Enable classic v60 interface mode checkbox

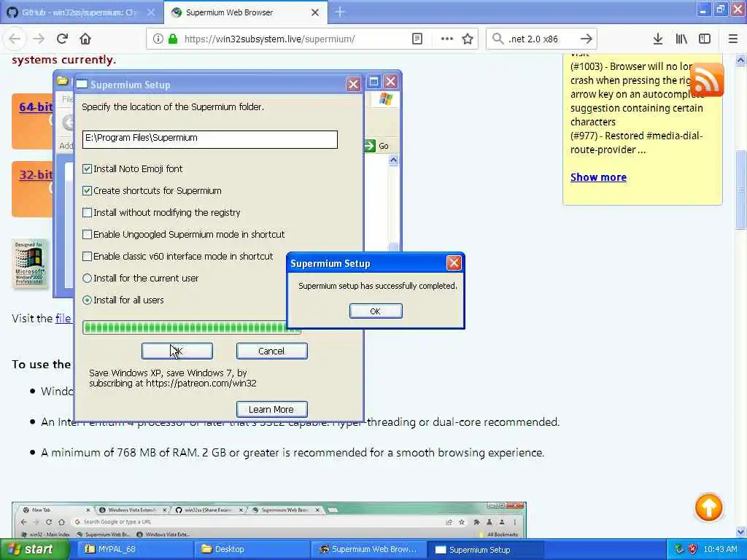[x=88, y=256]
